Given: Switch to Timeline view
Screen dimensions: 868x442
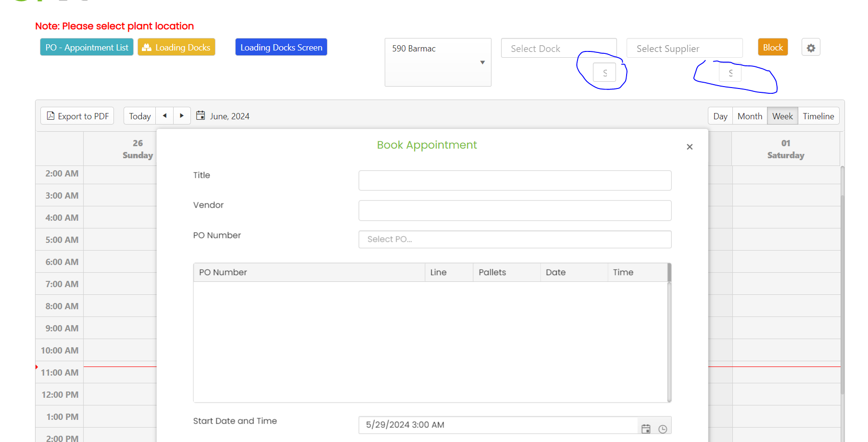Looking at the screenshot, I should point(818,116).
